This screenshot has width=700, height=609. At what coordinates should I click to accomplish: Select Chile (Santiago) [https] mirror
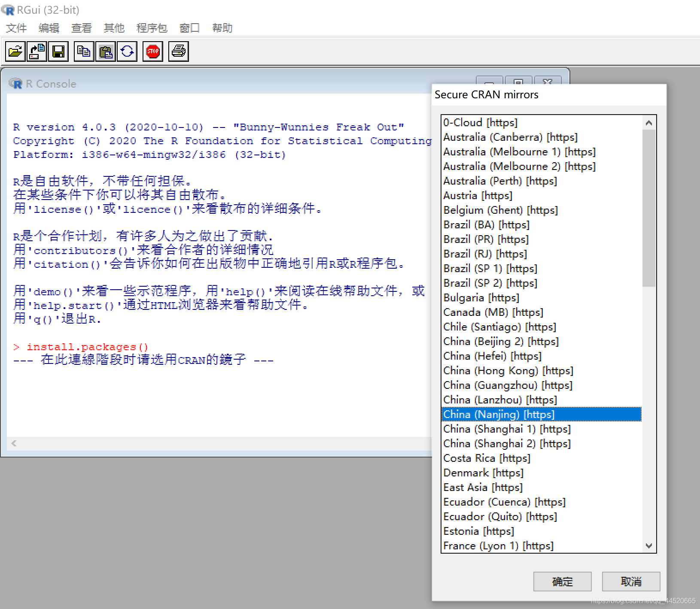click(x=541, y=327)
